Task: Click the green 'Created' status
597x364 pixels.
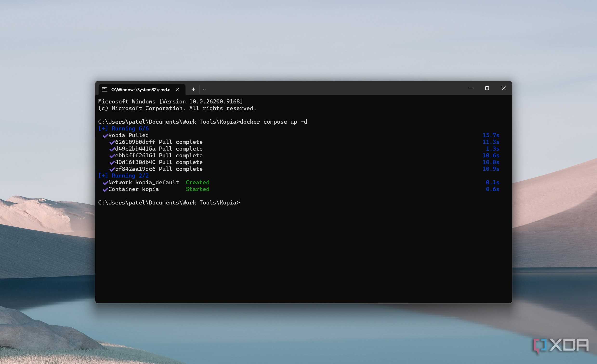Action: click(x=197, y=183)
